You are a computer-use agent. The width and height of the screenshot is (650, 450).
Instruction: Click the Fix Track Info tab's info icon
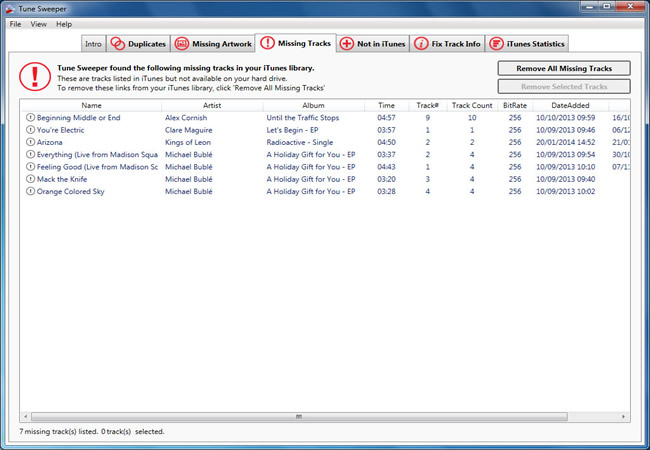[x=421, y=44]
